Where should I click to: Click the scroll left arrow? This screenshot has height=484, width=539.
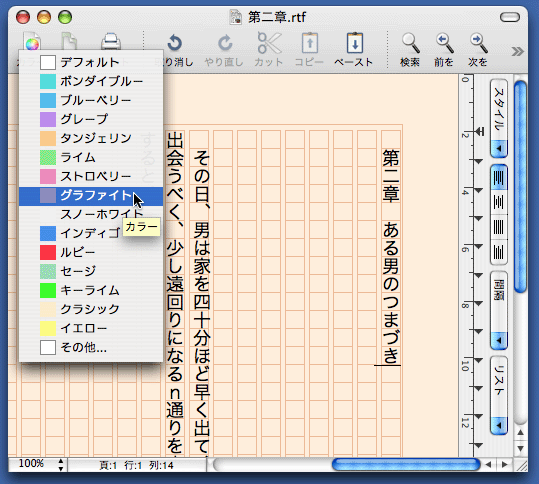coord(488,465)
